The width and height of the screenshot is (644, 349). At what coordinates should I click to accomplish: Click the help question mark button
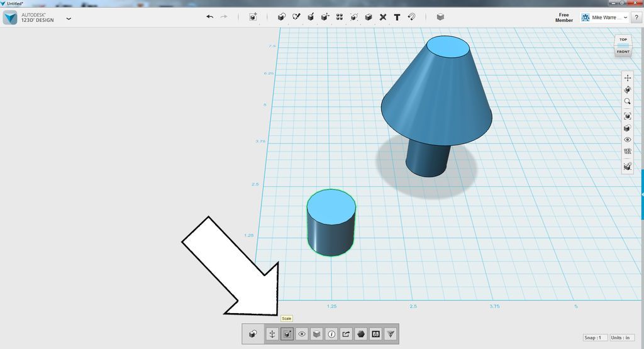[x=636, y=17]
